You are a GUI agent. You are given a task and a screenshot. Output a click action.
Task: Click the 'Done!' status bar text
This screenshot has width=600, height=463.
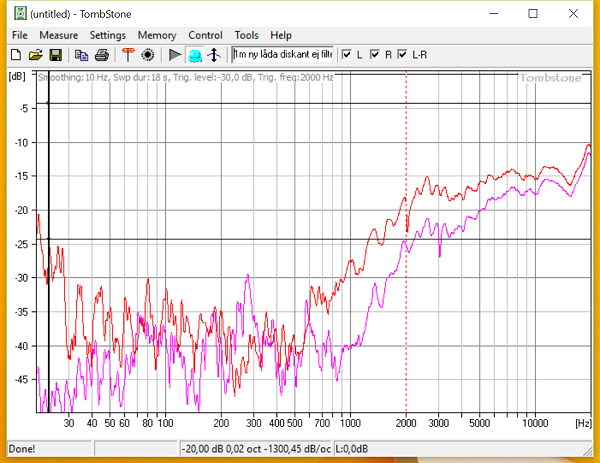point(22,448)
